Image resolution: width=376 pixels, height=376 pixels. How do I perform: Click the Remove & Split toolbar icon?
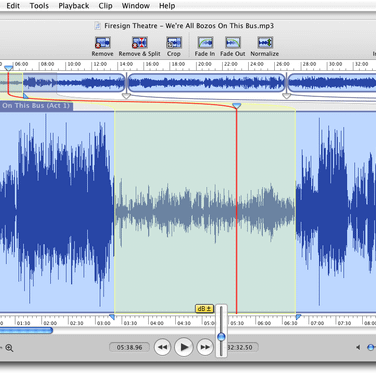140,43
